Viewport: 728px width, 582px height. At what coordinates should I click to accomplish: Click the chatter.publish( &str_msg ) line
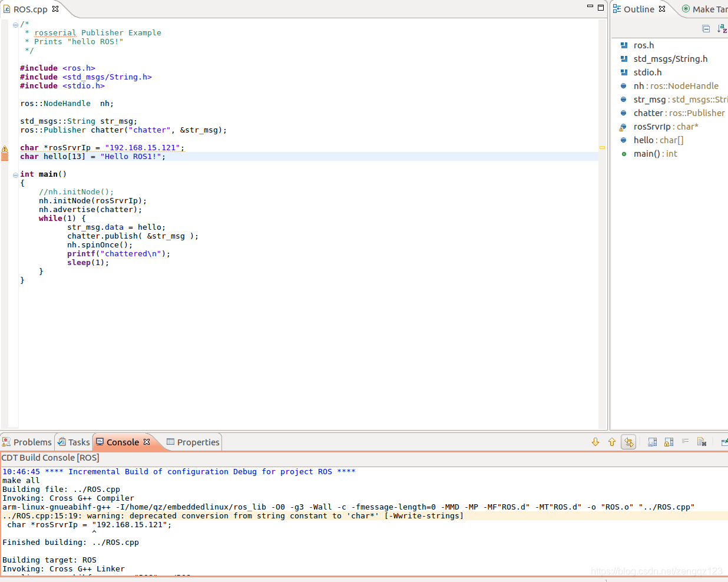click(133, 236)
